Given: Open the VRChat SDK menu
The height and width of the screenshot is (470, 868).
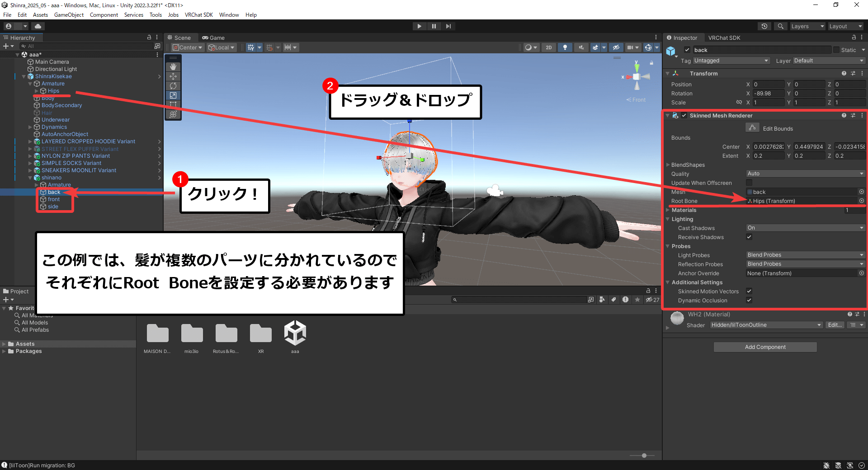Looking at the screenshot, I should point(198,15).
